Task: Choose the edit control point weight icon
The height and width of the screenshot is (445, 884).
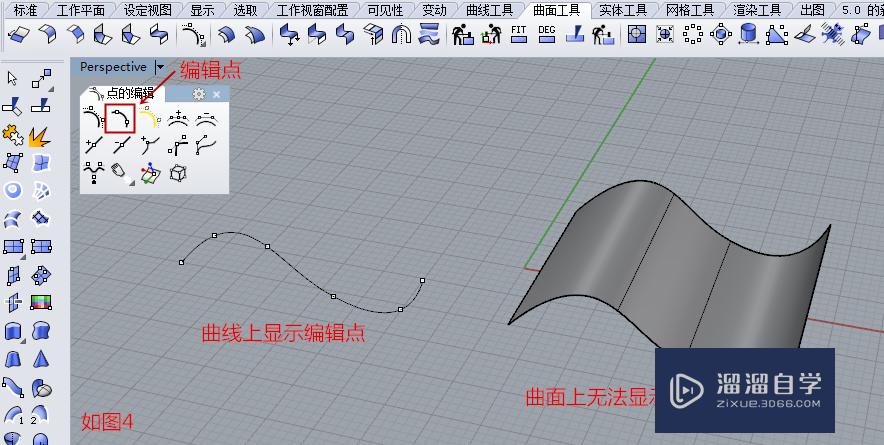Action: 93,173
